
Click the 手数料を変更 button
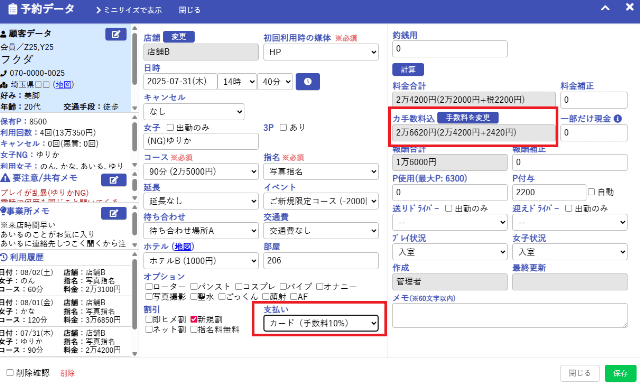[468, 118]
